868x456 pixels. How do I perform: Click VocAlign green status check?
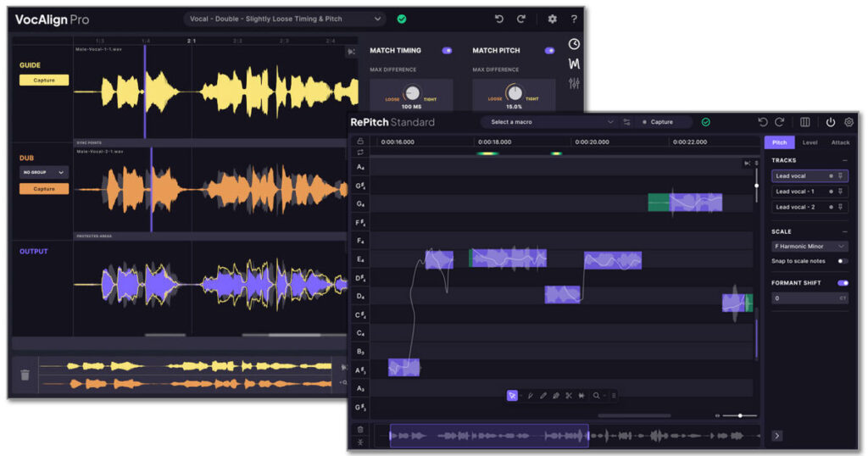[402, 19]
